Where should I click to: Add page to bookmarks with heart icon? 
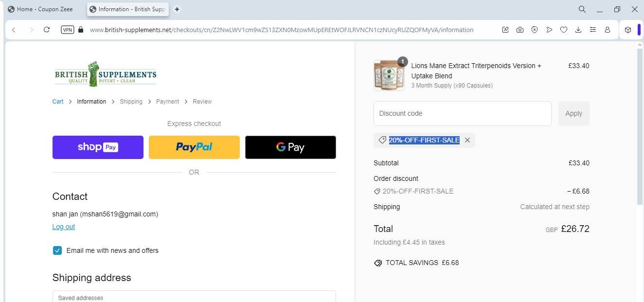[564, 30]
